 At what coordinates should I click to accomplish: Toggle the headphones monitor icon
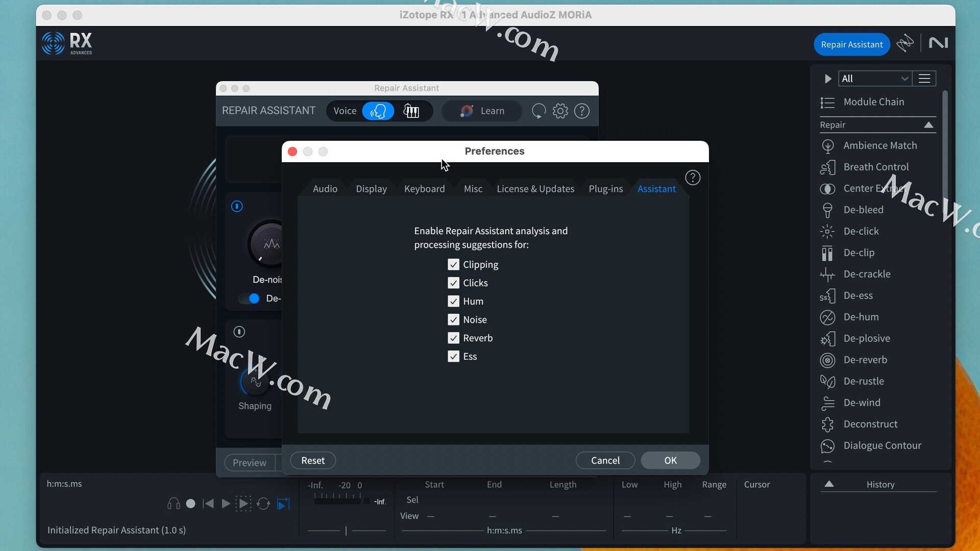(174, 504)
